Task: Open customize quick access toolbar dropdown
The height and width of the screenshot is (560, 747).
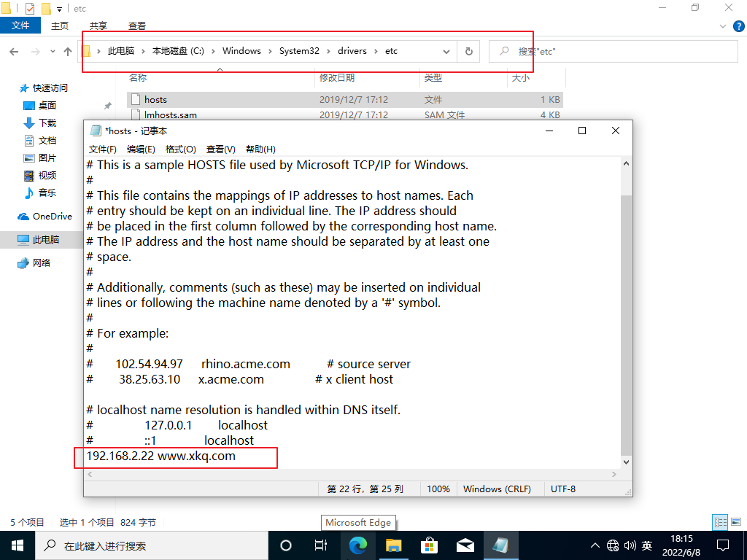Action: coord(59,9)
